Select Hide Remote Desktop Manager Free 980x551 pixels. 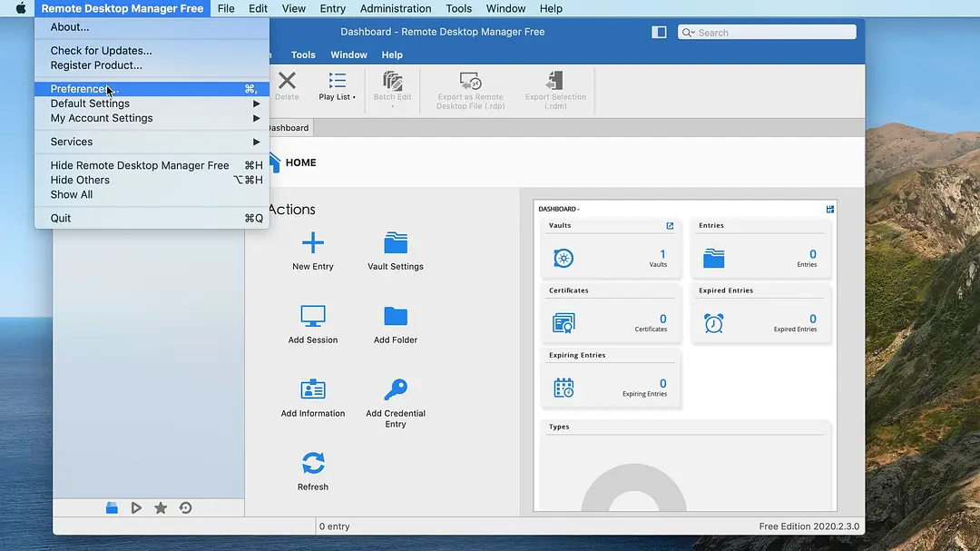152,165
